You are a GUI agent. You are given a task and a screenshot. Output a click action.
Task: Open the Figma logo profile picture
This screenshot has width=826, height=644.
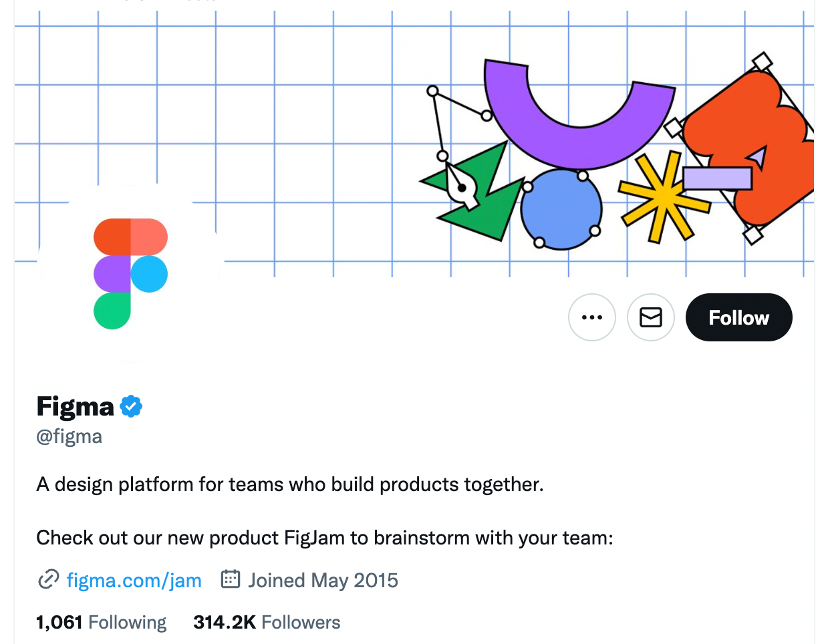[x=130, y=273]
